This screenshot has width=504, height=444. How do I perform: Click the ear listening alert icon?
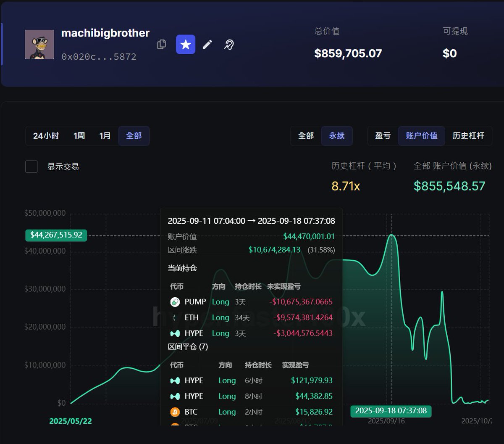pyautogui.click(x=229, y=45)
